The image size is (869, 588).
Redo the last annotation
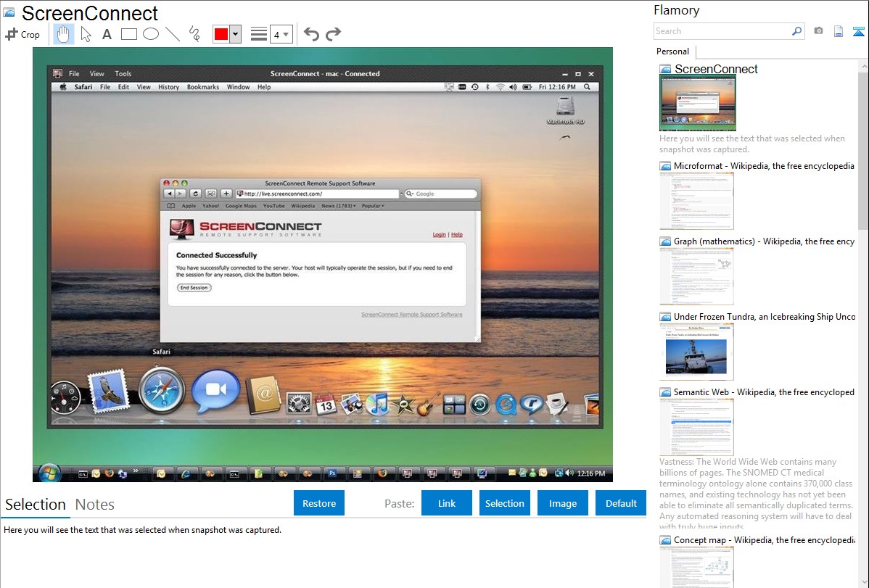333,34
